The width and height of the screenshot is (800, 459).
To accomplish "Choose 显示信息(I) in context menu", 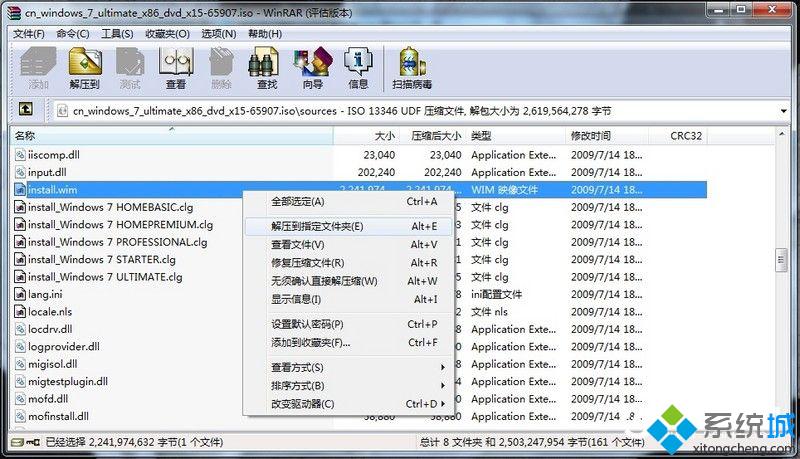I will click(x=349, y=299).
